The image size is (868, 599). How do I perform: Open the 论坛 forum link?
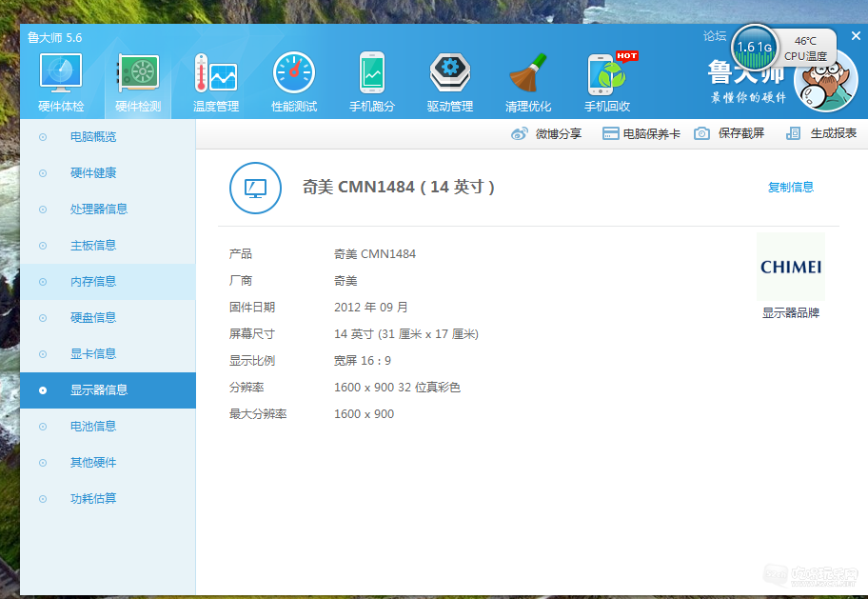715,36
